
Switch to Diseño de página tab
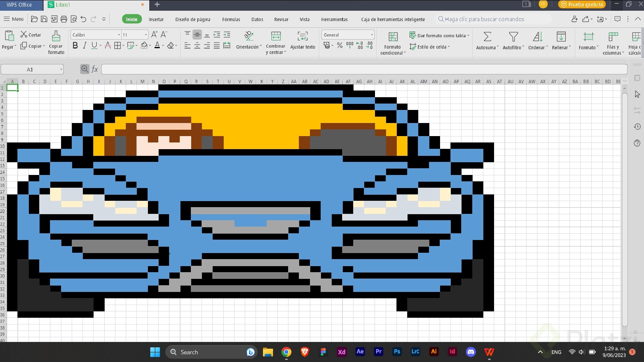pos(193,19)
